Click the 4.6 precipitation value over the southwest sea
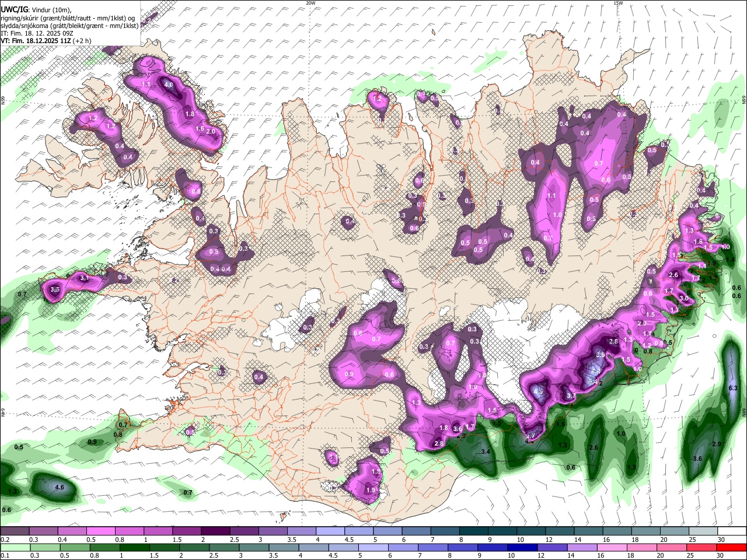The width and height of the screenshot is (747, 560). (59, 487)
